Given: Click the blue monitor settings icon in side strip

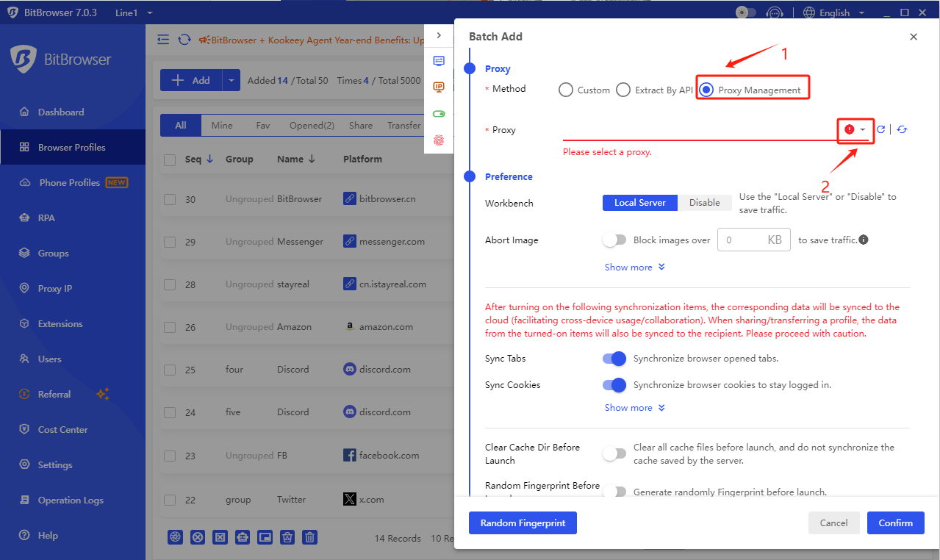Looking at the screenshot, I should pos(439,61).
